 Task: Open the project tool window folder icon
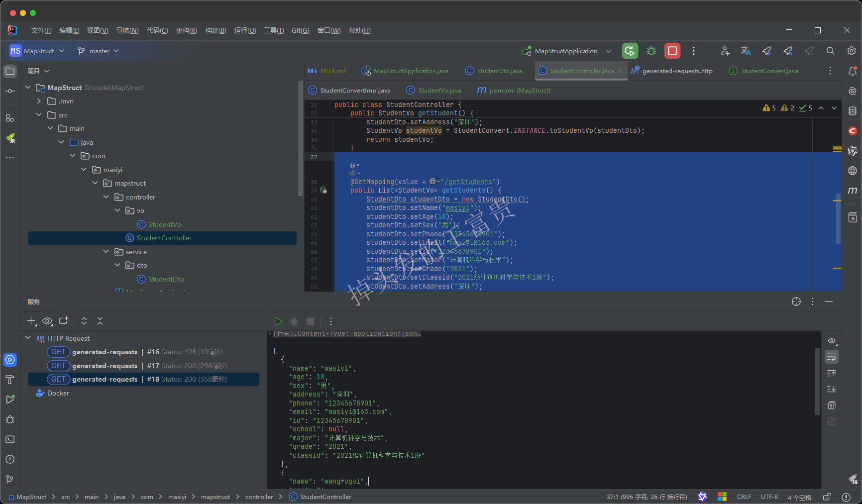tap(10, 71)
